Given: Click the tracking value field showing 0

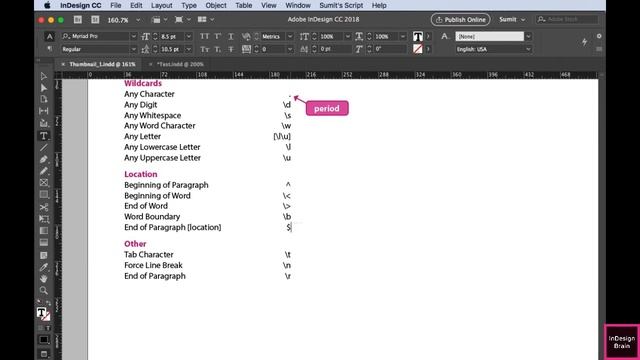Looking at the screenshot, I should (273, 49).
